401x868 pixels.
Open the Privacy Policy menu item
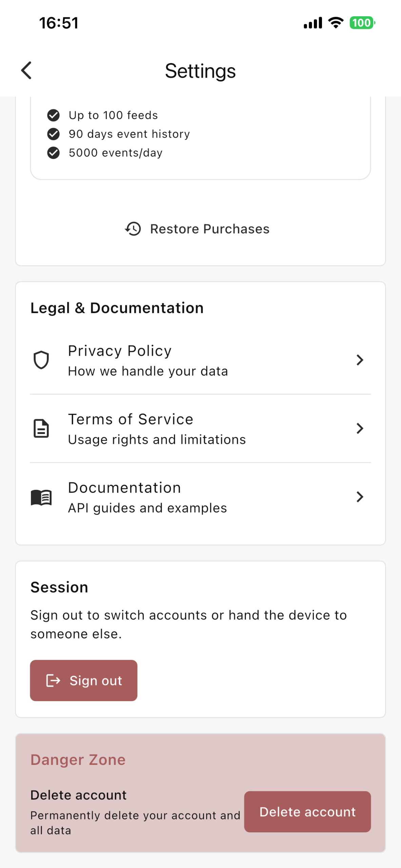[x=148, y=360]
